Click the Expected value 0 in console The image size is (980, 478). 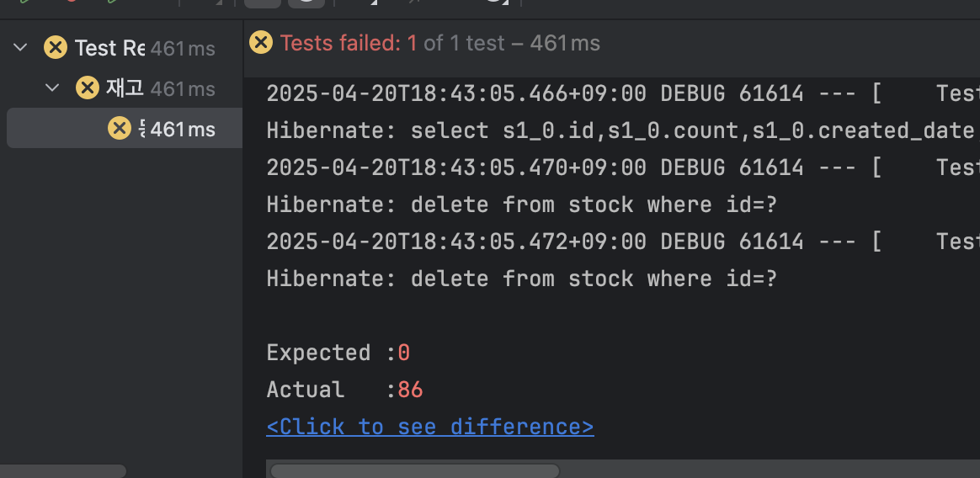pyautogui.click(x=404, y=353)
